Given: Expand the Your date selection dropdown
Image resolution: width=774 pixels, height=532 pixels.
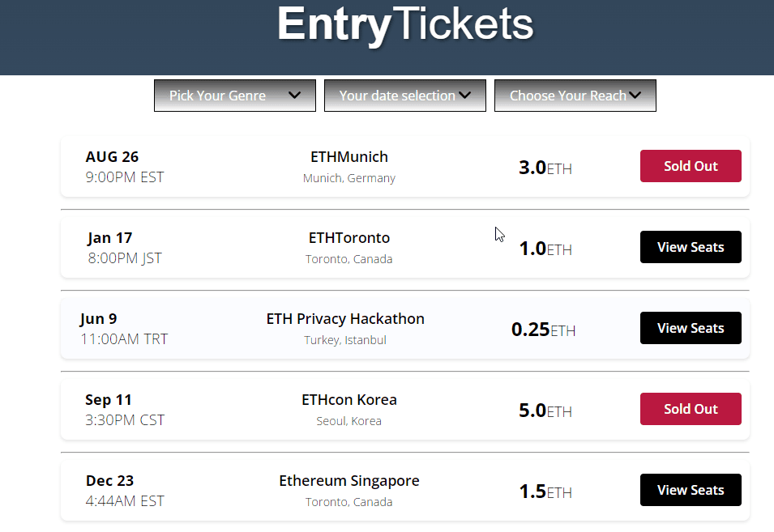Looking at the screenshot, I should coord(404,96).
